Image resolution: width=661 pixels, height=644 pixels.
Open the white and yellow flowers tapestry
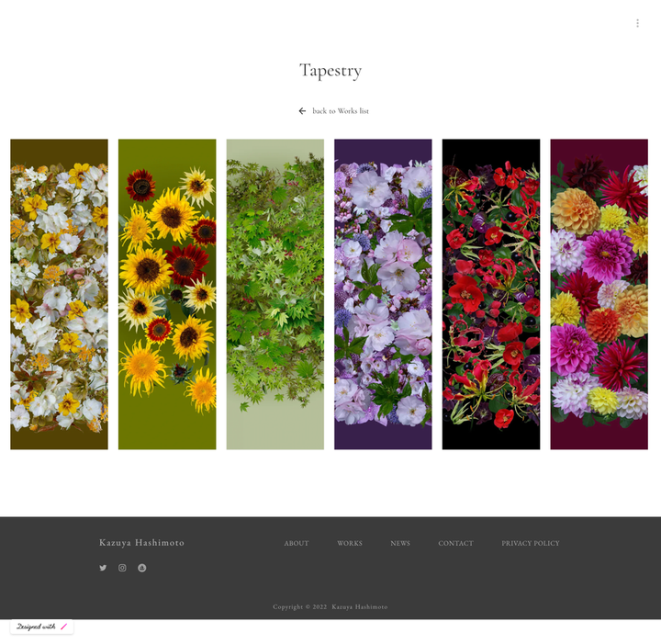point(59,294)
